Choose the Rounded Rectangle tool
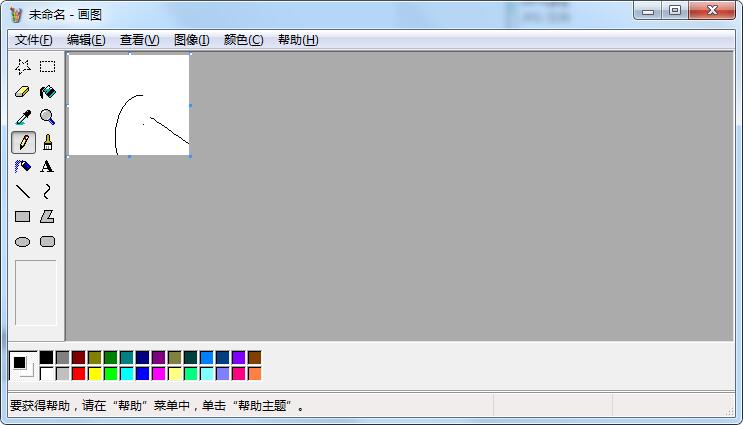The height and width of the screenshot is (425, 743). pos(47,242)
